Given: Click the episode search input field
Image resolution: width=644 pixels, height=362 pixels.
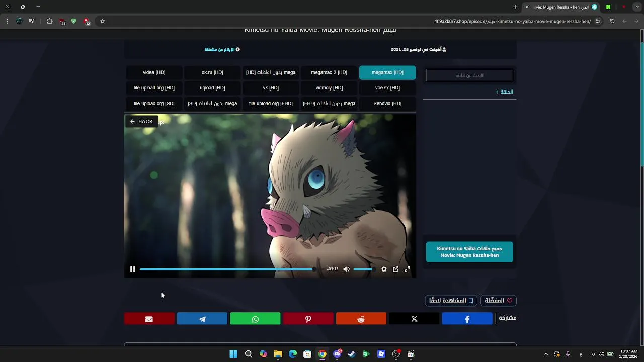Looking at the screenshot, I should click(x=469, y=75).
